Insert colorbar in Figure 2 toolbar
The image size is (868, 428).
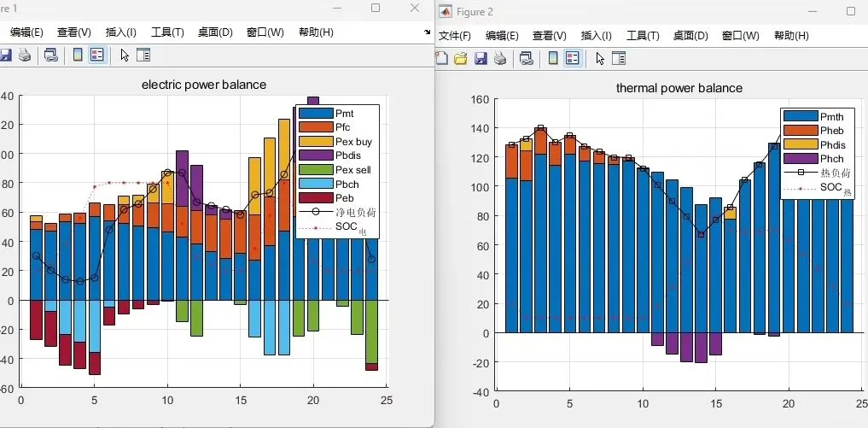[553, 58]
